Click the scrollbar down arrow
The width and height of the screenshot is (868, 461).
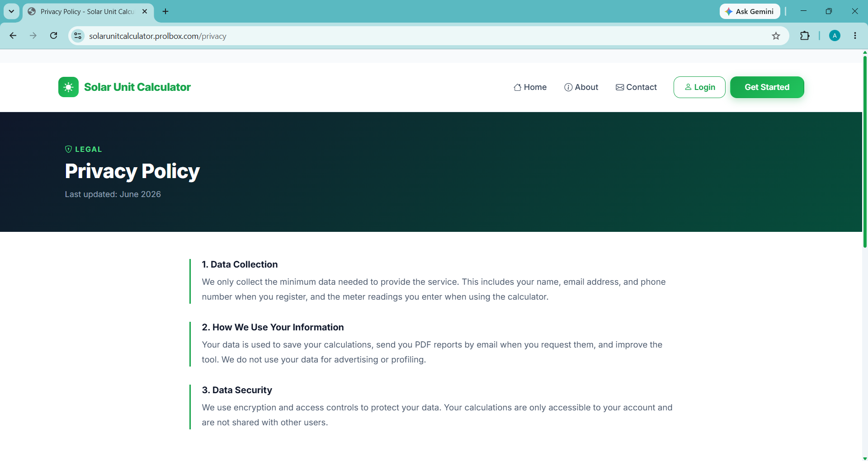[864, 458]
